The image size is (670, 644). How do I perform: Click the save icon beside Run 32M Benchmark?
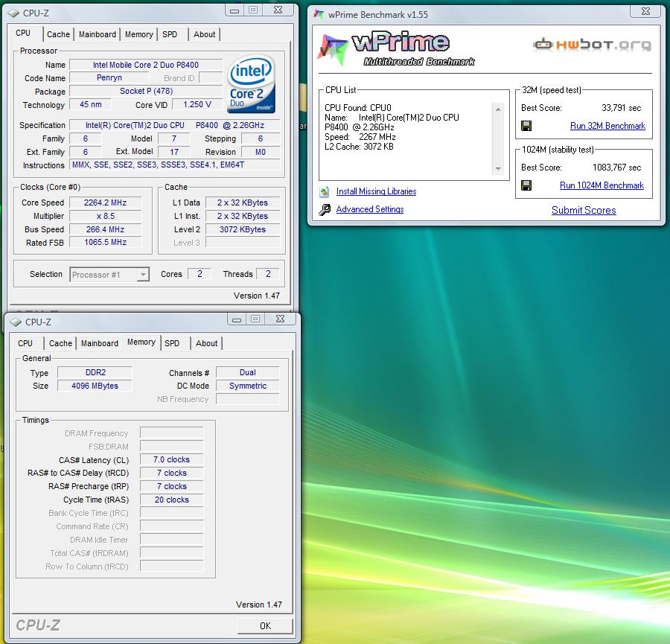(526, 126)
